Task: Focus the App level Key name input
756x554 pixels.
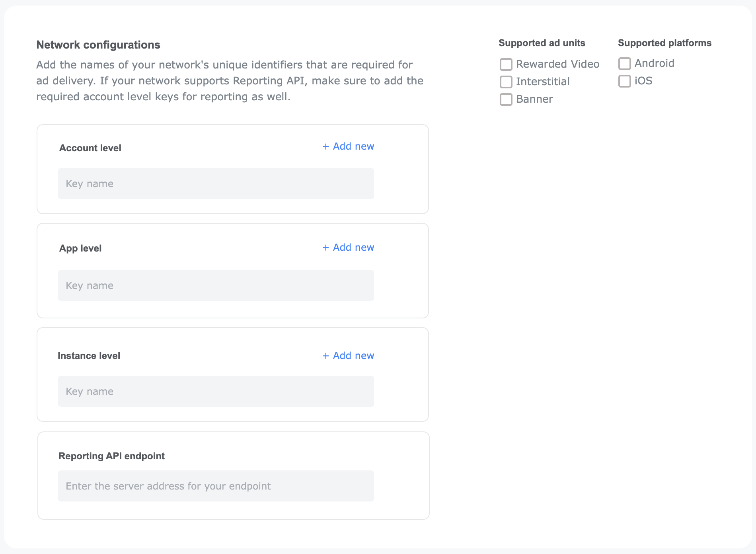Action: pos(216,285)
